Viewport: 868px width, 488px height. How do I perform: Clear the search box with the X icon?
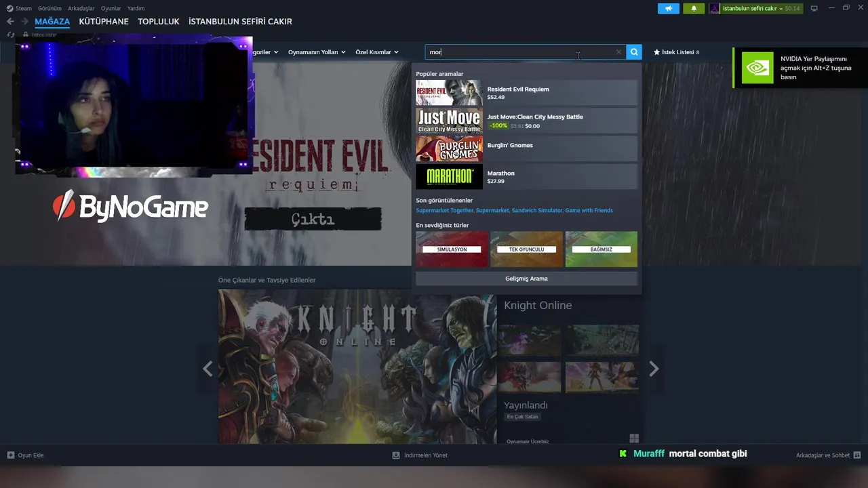click(x=618, y=52)
